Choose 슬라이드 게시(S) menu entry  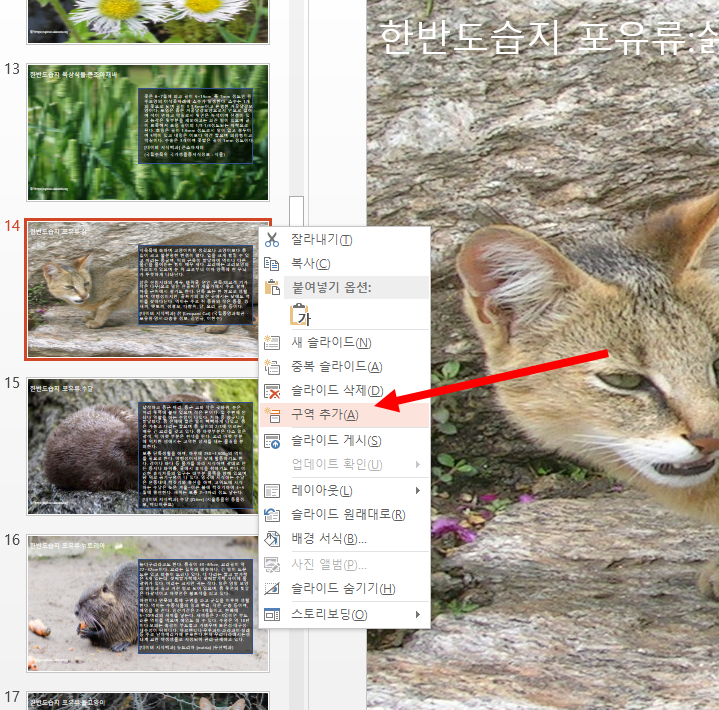345,441
